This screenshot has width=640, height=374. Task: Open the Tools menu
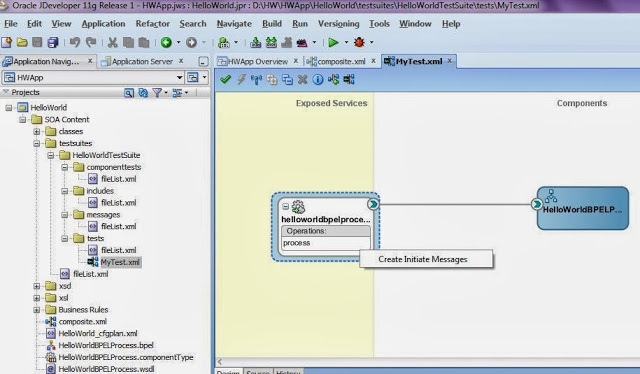[379, 24]
